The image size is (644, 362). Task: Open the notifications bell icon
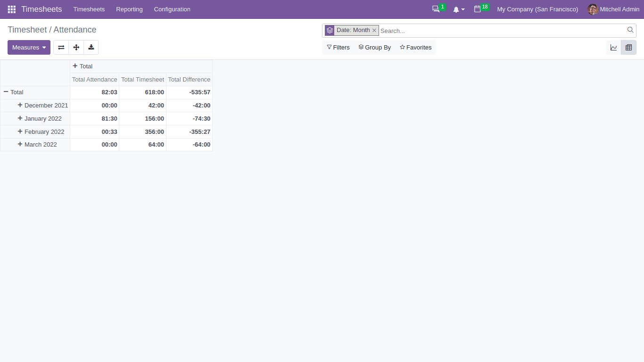(456, 9)
